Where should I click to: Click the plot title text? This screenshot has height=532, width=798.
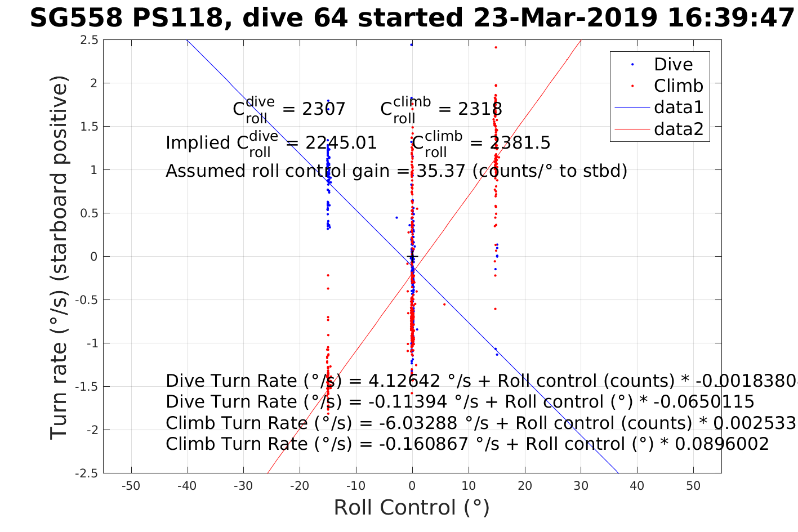[412, 18]
